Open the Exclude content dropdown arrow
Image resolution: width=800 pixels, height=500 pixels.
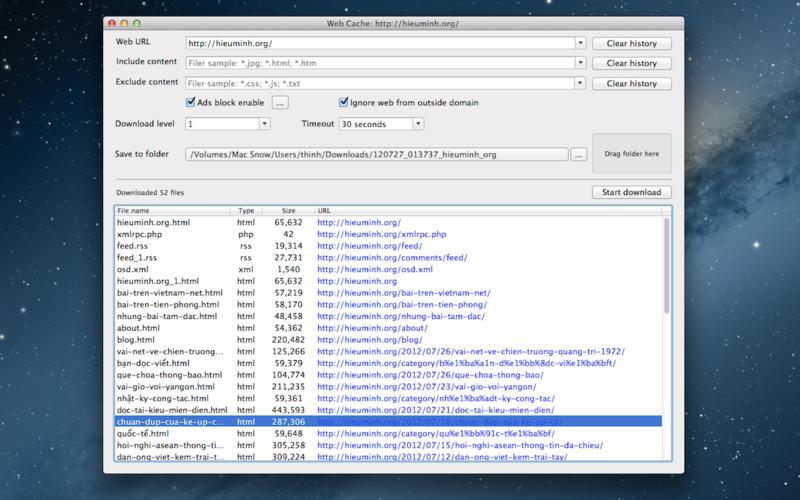click(x=580, y=83)
